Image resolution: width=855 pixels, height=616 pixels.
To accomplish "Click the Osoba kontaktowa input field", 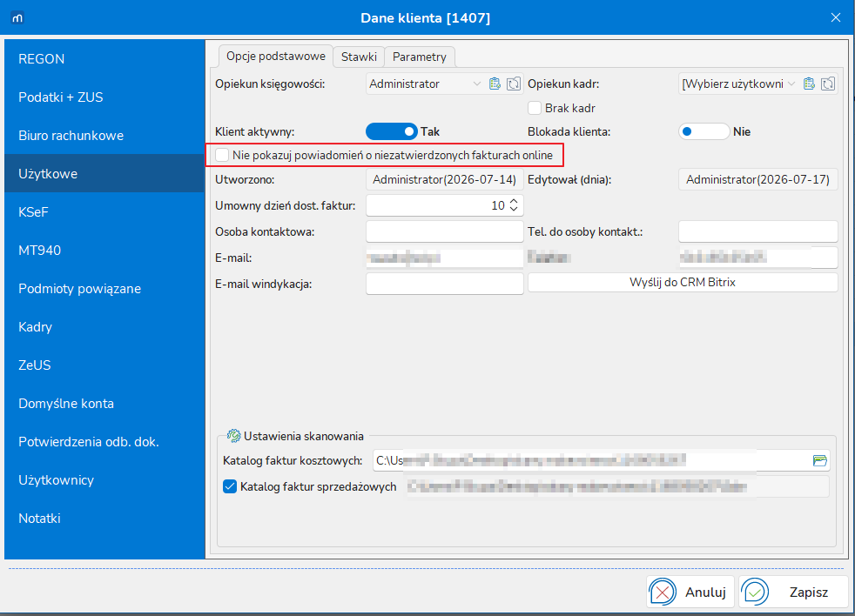I will click(x=444, y=231).
